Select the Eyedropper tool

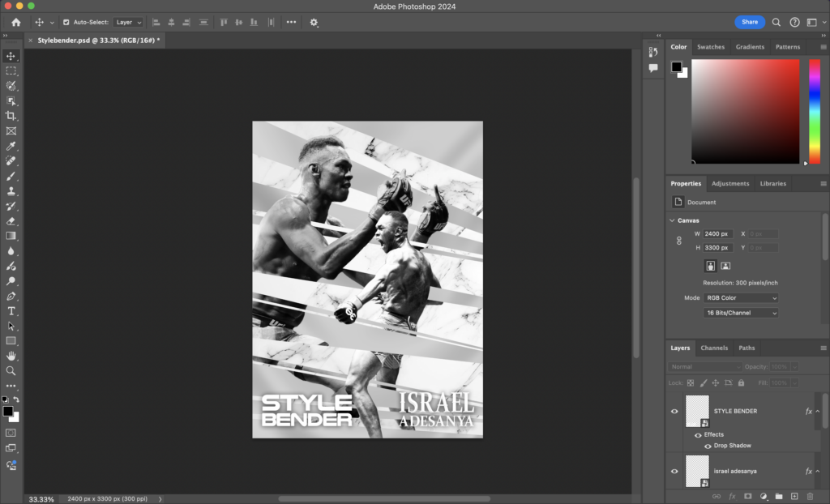point(11,146)
